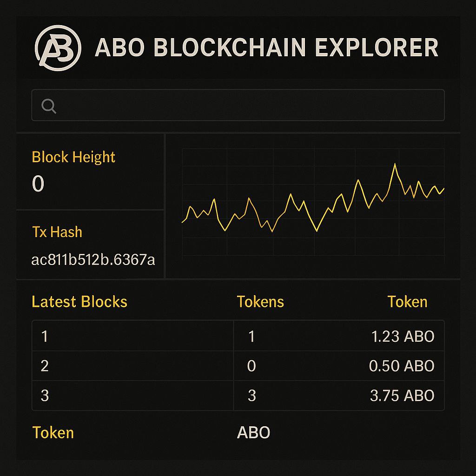Click the search magnifier icon

49,106
